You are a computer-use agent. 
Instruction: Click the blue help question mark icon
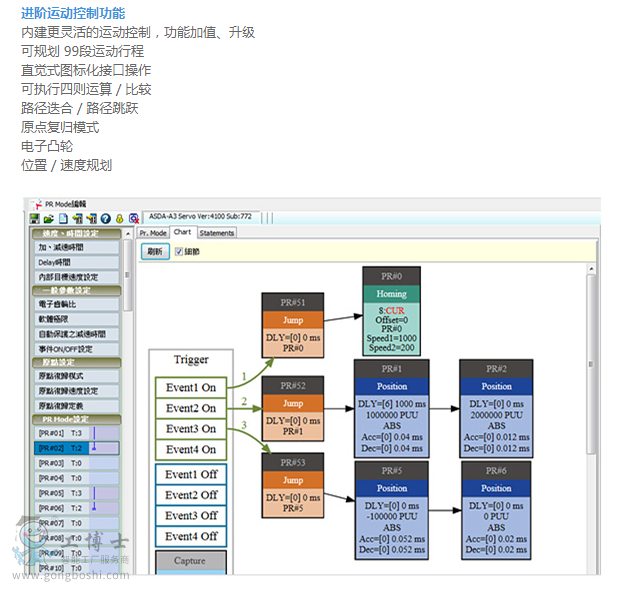pyautogui.click(x=105, y=218)
